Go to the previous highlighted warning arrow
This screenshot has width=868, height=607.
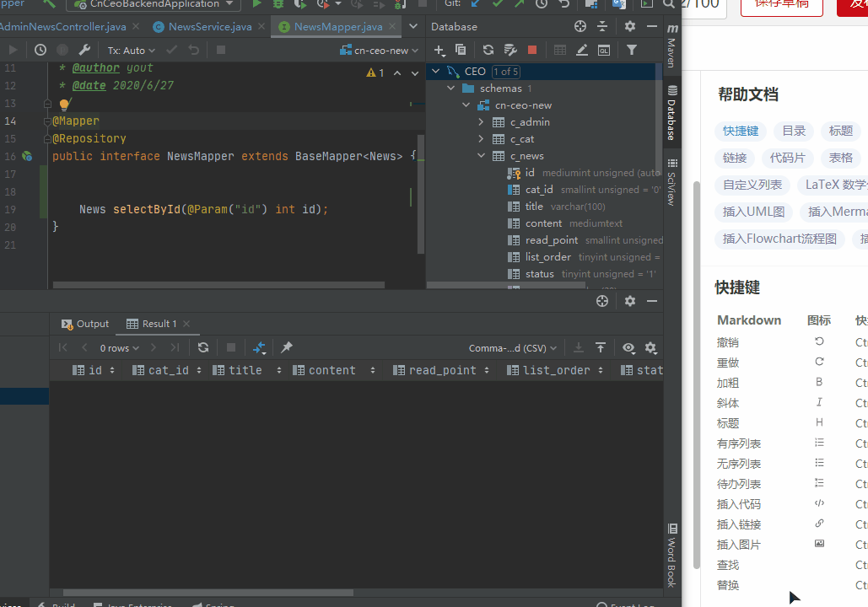397,73
